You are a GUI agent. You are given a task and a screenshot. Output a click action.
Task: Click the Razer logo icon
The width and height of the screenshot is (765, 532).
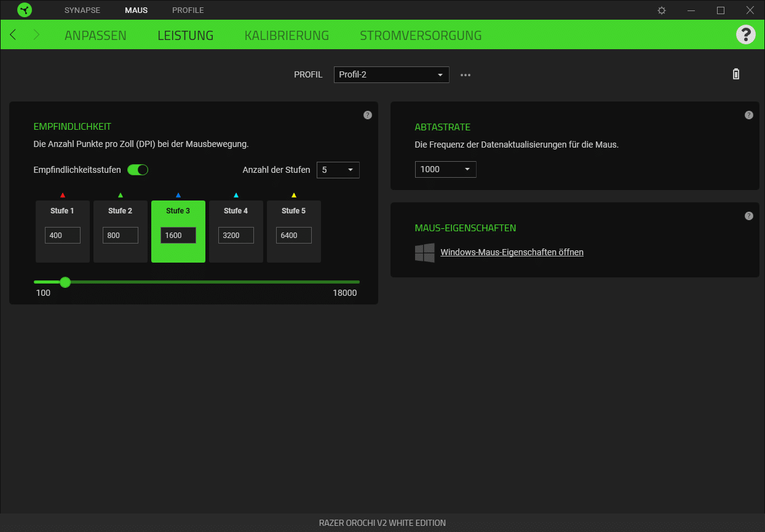tap(25, 10)
